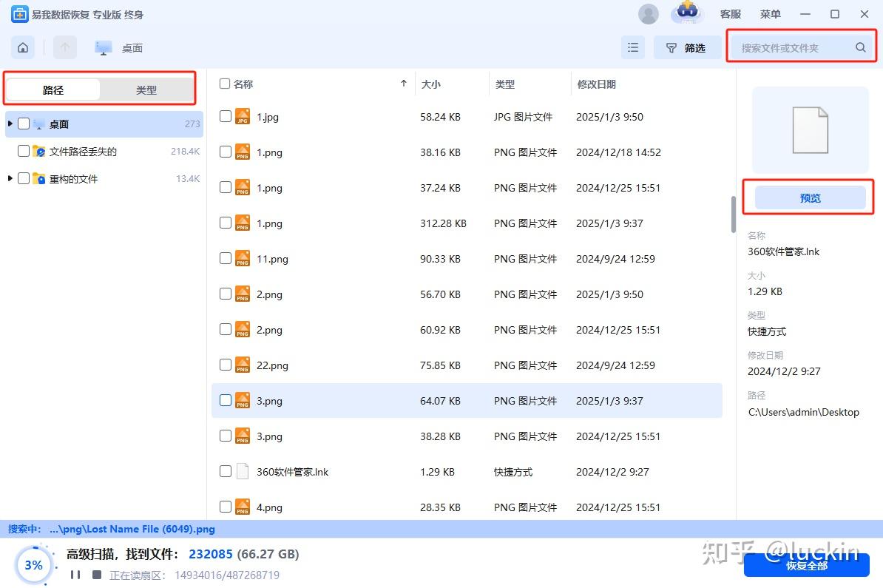Switch to the 路径 tab

[53, 89]
